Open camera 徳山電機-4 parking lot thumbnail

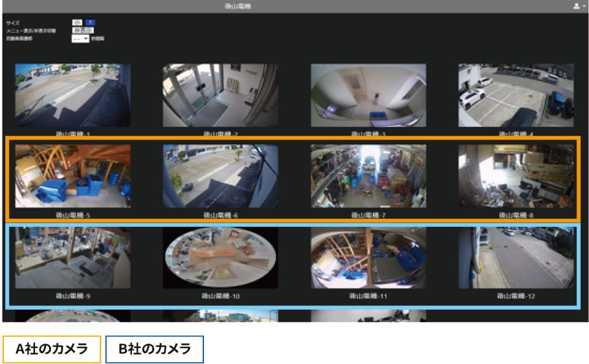(x=516, y=95)
